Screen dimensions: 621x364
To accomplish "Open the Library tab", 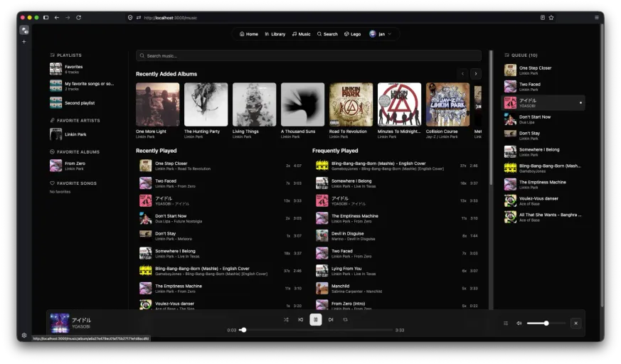I will pyautogui.click(x=275, y=34).
